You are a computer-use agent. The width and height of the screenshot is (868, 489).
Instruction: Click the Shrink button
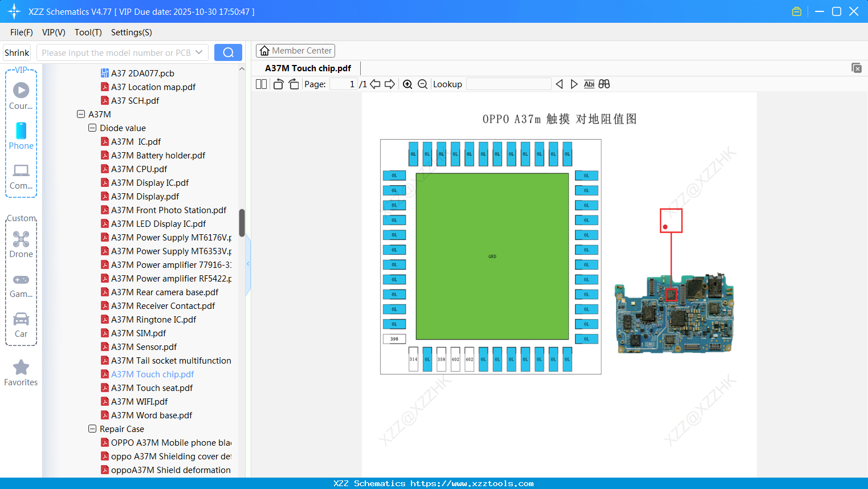17,52
